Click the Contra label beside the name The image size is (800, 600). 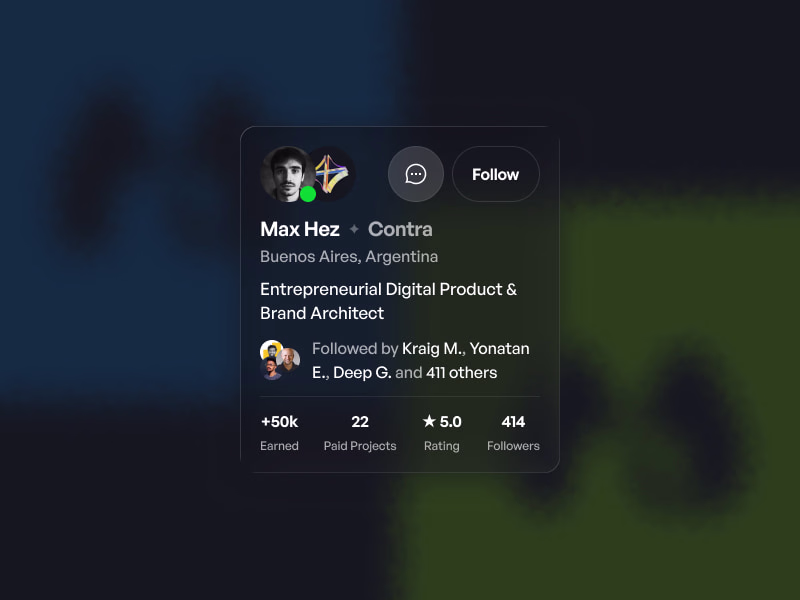pos(401,230)
